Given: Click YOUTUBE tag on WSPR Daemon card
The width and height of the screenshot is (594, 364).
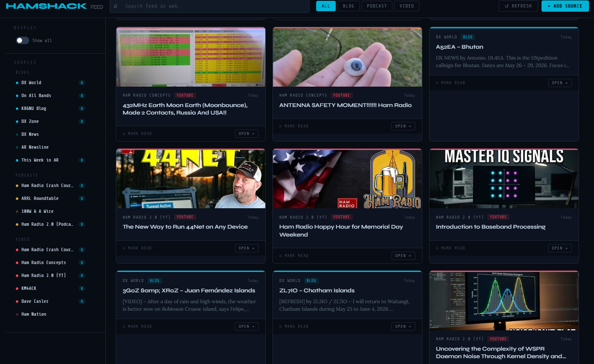Looking at the screenshot, I should click(498, 339).
